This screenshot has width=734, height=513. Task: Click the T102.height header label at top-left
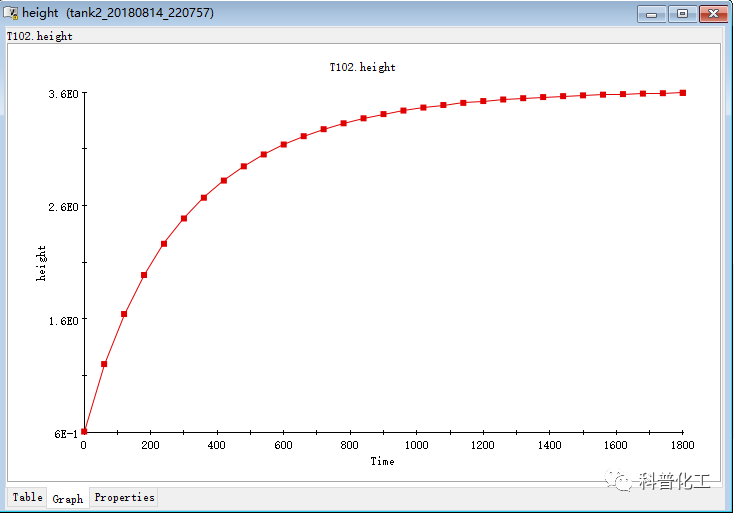point(40,36)
